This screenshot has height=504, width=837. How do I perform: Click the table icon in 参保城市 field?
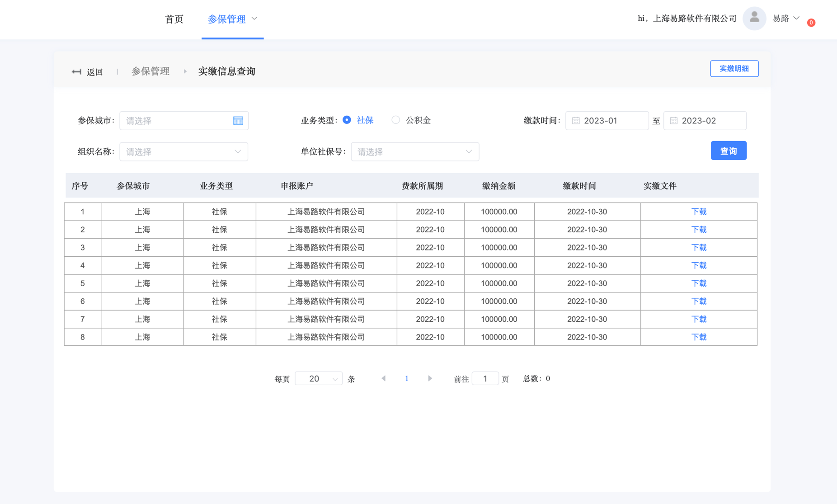tap(238, 121)
